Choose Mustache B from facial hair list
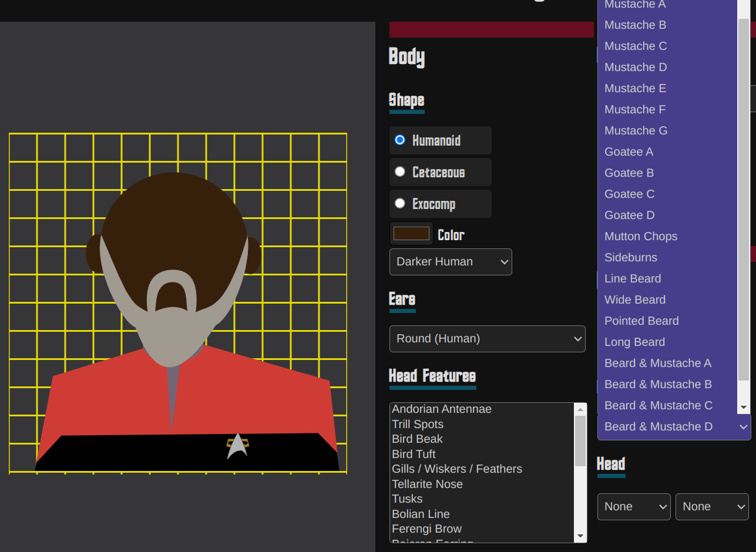This screenshot has width=756, height=552. (667, 25)
